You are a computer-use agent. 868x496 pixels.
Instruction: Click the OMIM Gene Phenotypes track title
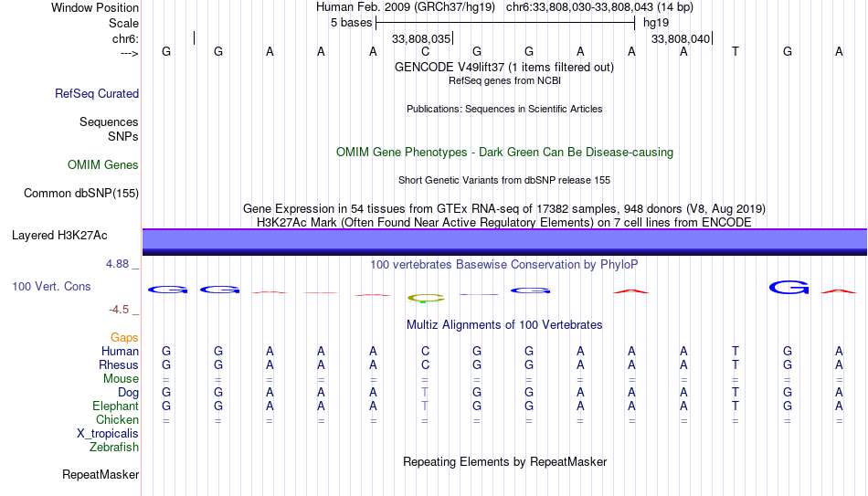pyautogui.click(x=505, y=153)
